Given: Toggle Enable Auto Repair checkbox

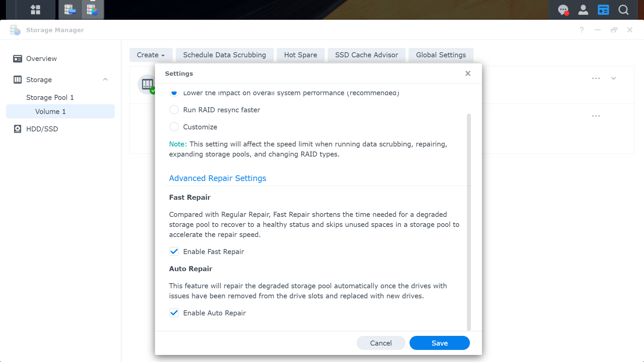Looking at the screenshot, I should 174,313.
